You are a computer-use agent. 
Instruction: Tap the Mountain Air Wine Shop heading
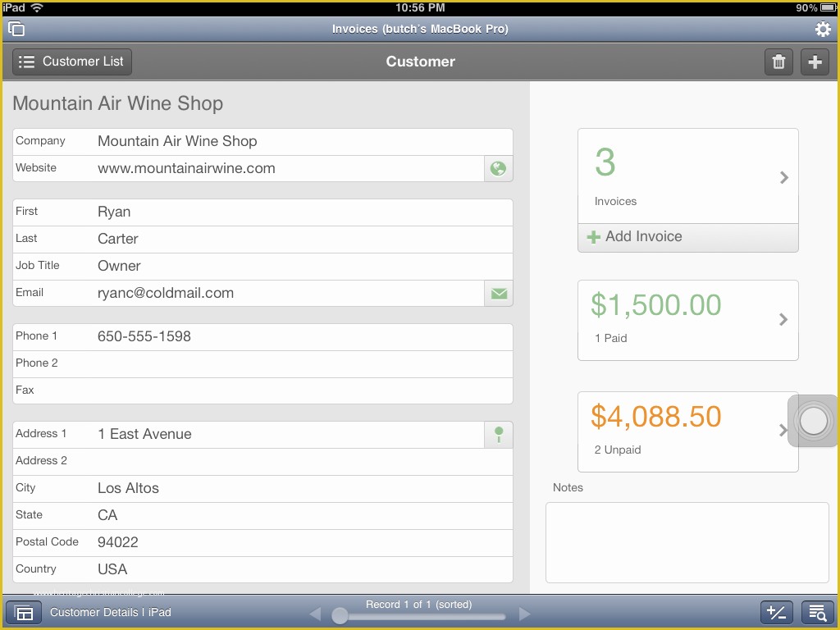(118, 103)
